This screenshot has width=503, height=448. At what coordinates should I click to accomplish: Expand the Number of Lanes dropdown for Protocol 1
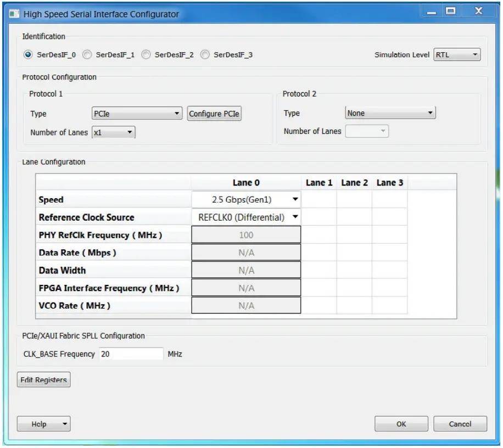[x=113, y=132]
